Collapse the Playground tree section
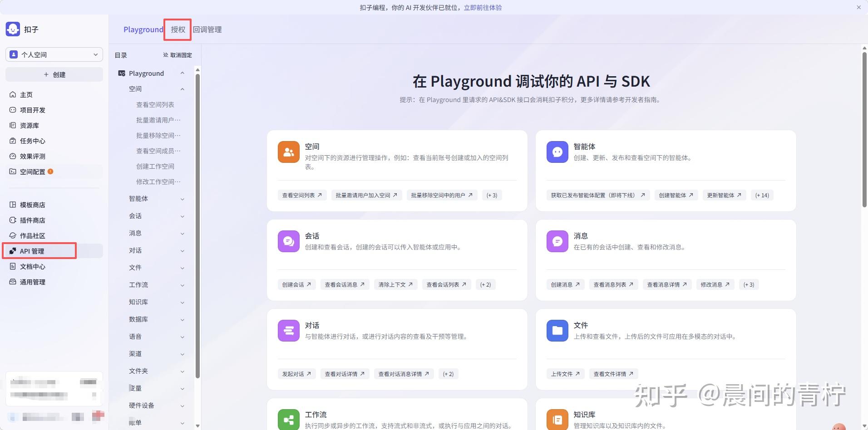868x430 pixels. point(182,73)
